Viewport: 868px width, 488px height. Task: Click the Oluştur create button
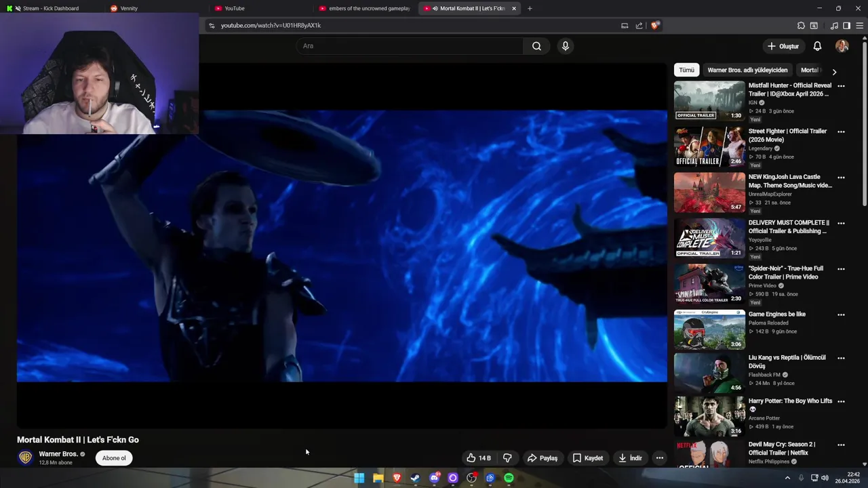coord(783,46)
